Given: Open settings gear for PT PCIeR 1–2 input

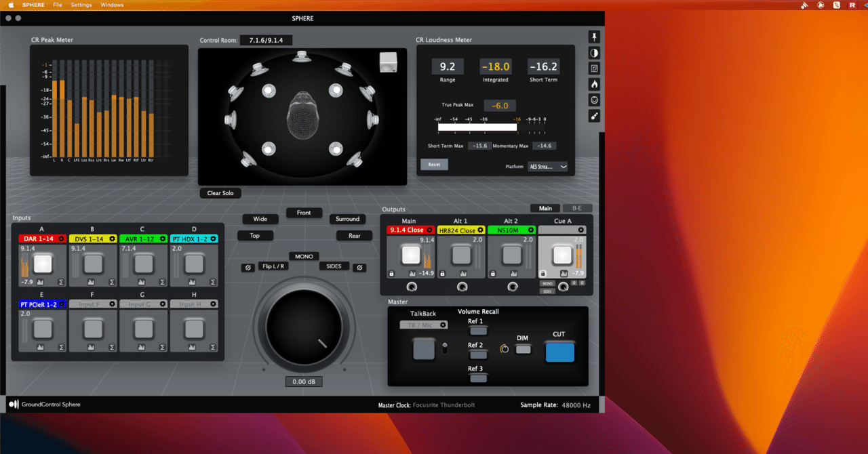Looking at the screenshot, I should point(61,304).
